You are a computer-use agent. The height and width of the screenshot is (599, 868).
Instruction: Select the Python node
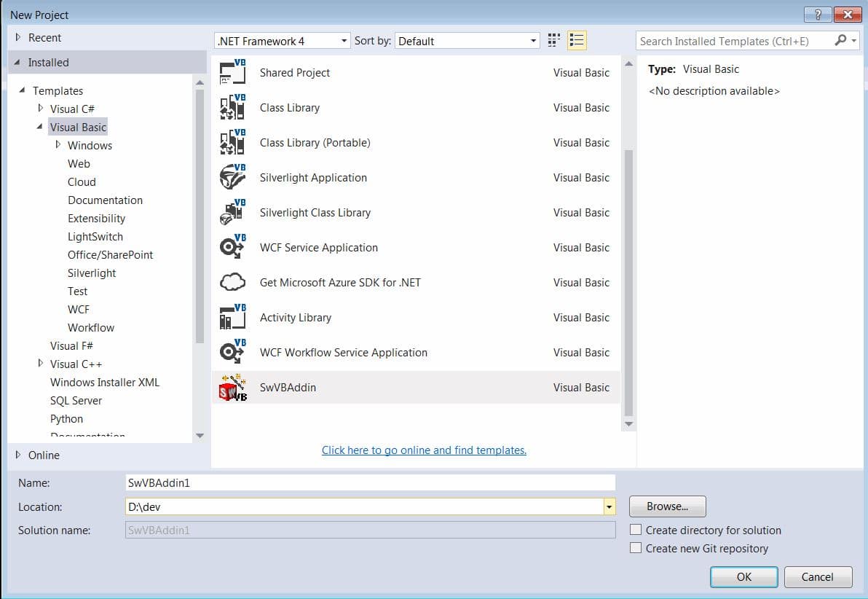[66, 419]
